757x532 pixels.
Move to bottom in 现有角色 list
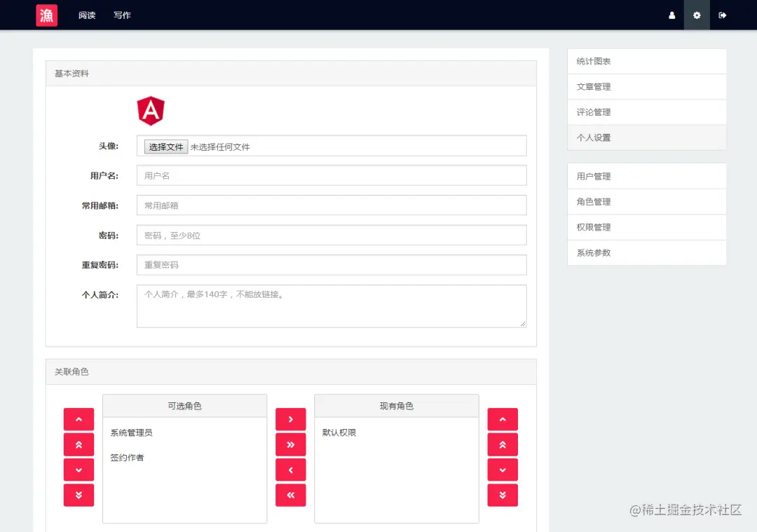[x=503, y=495]
